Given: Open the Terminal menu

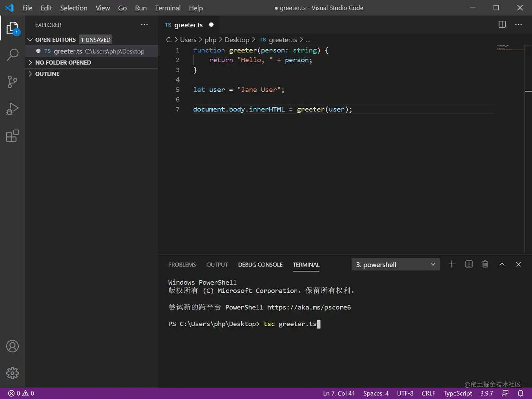Looking at the screenshot, I should click(x=167, y=8).
